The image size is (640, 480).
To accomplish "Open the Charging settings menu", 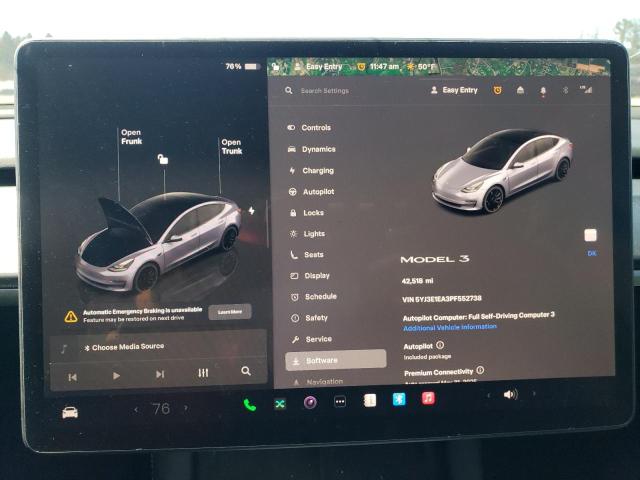I will pyautogui.click(x=311, y=171).
